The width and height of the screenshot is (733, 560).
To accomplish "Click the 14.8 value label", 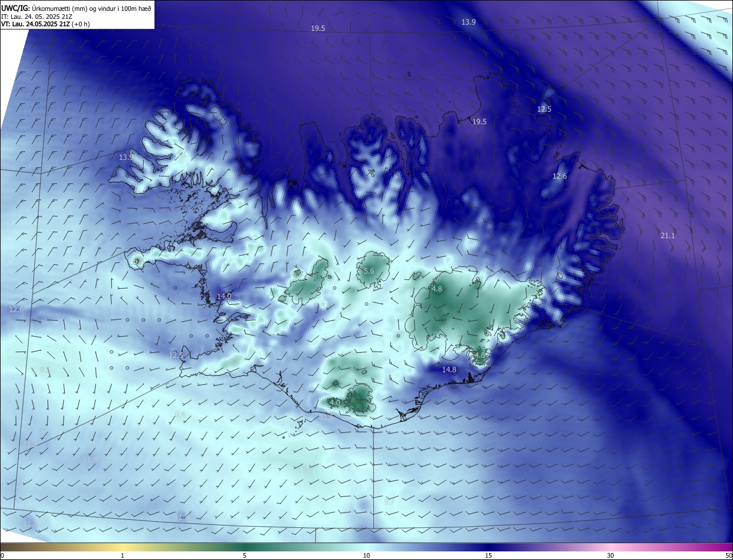I will click(x=449, y=369).
